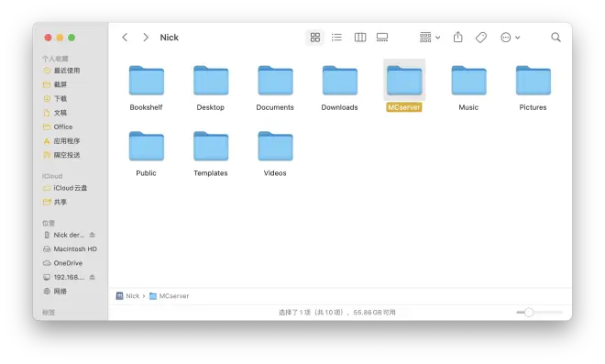The width and height of the screenshot is (605, 364).
Task: Click the Share toolbar icon
Action: (x=458, y=37)
